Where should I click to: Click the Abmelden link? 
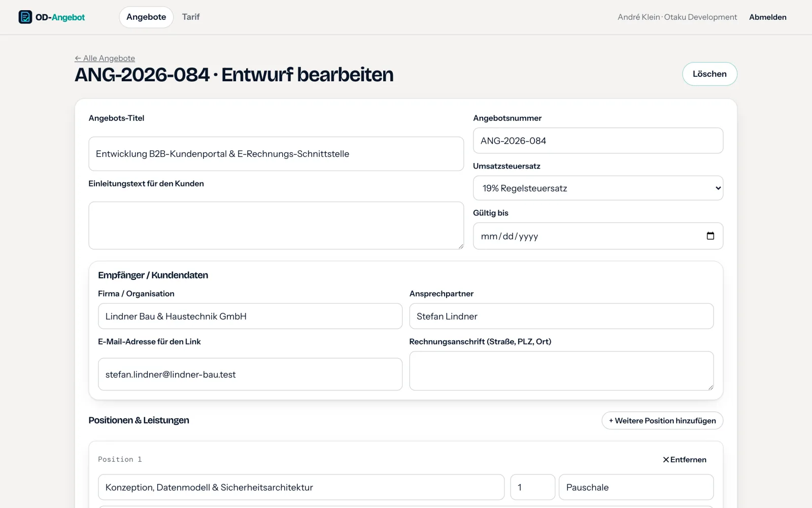767,17
